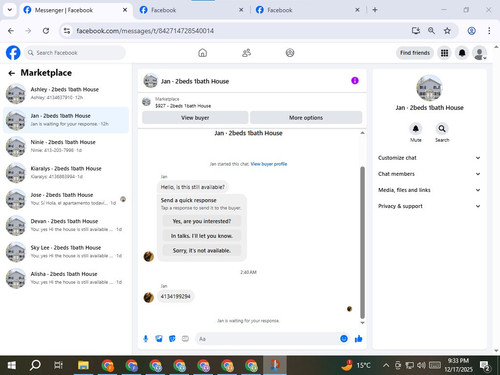The image size is (500, 375).
Task: Send quick reply In talks. I'll let you know.
Action: pyautogui.click(x=202, y=236)
